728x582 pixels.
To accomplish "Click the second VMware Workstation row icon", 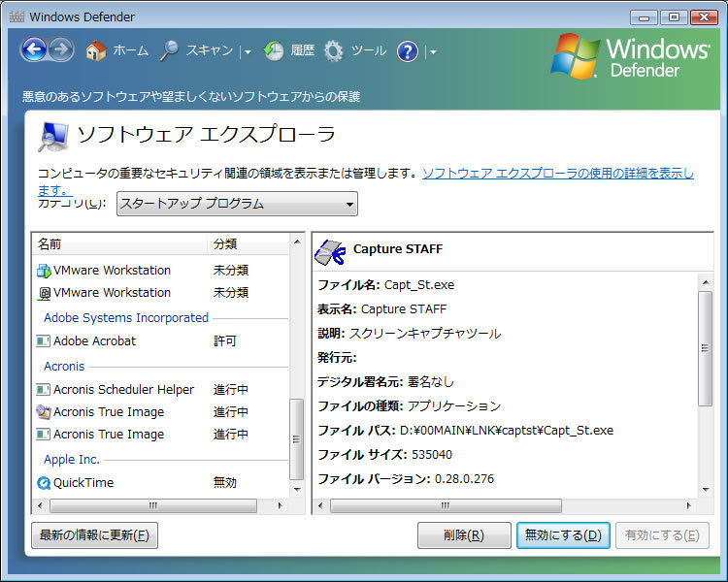I will [x=44, y=293].
